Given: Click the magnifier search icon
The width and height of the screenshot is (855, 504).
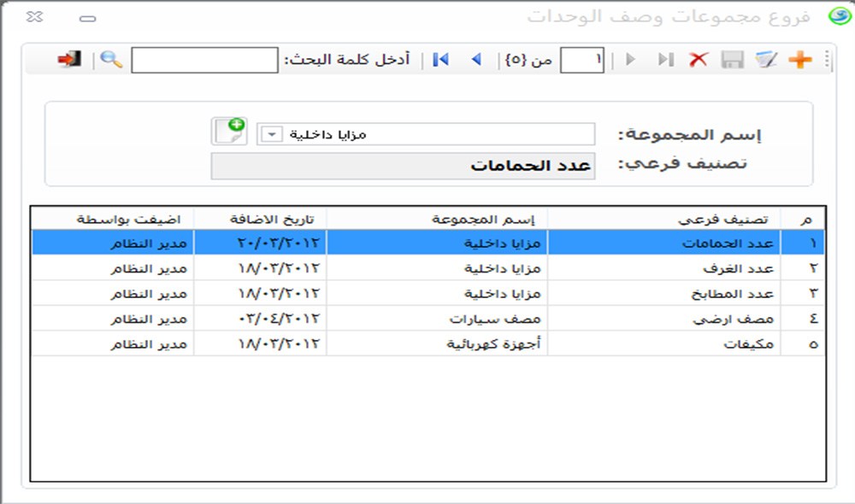Looking at the screenshot, I should click(x=111, y=60).
